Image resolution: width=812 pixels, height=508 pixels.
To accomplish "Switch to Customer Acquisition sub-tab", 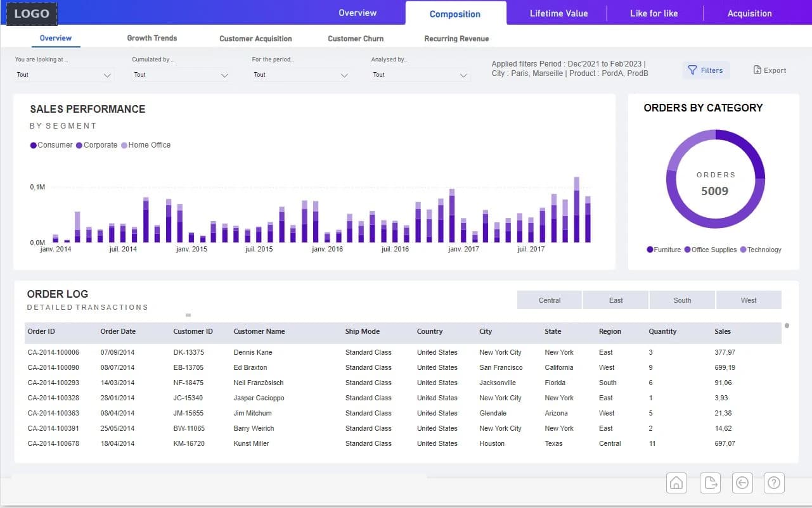I will [x=255, y=39].
